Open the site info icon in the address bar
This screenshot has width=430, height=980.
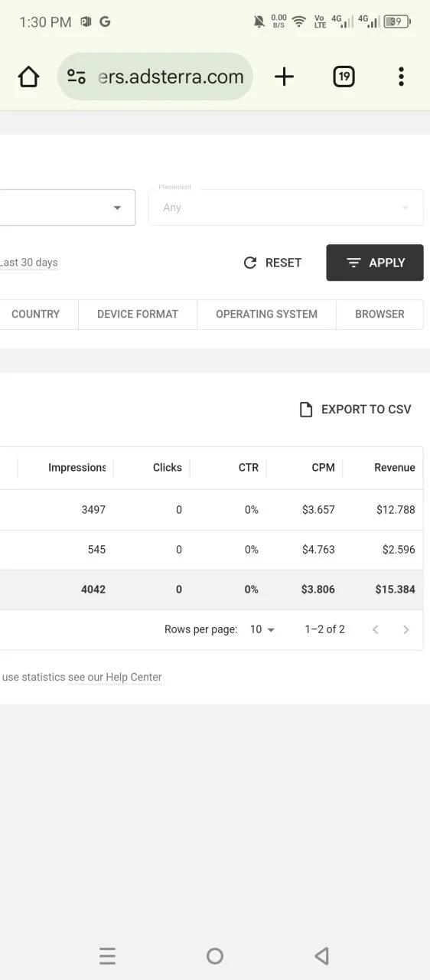coord(77,77)
